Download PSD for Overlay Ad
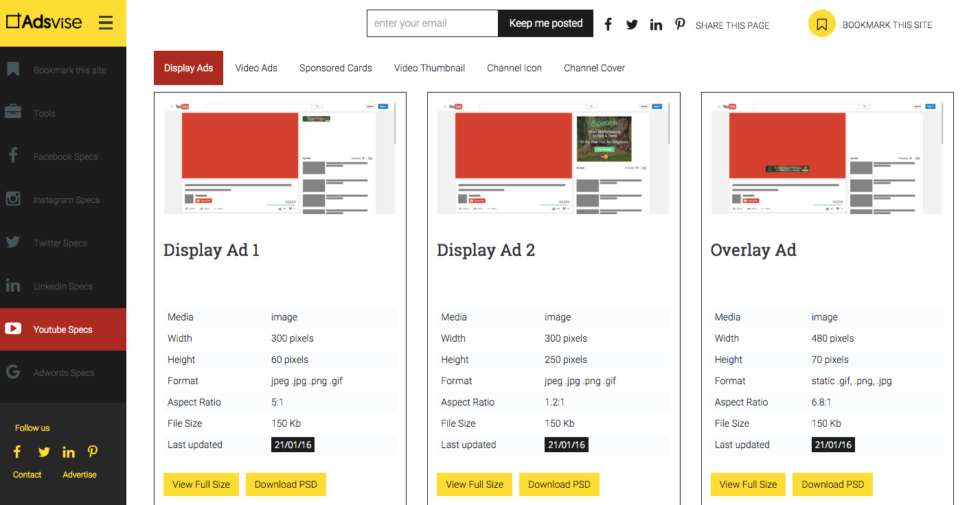Viewport: 980px width, 505px height. coord(832,484)
